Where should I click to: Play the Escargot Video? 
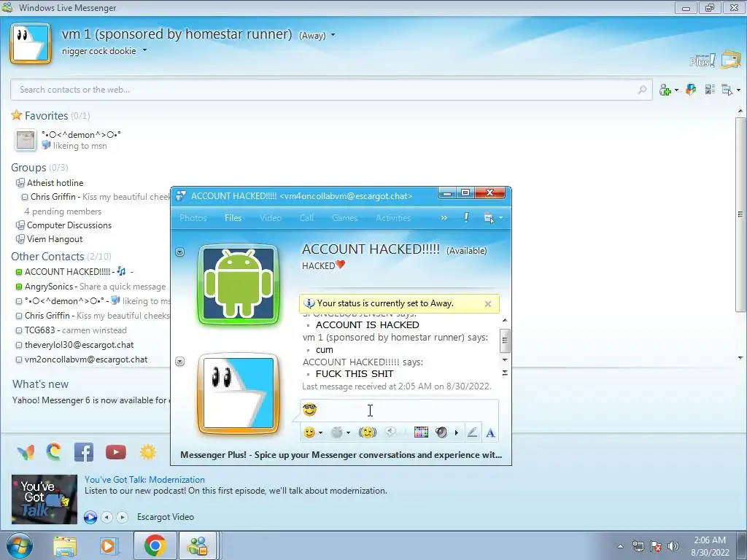(x=90, y=517)
